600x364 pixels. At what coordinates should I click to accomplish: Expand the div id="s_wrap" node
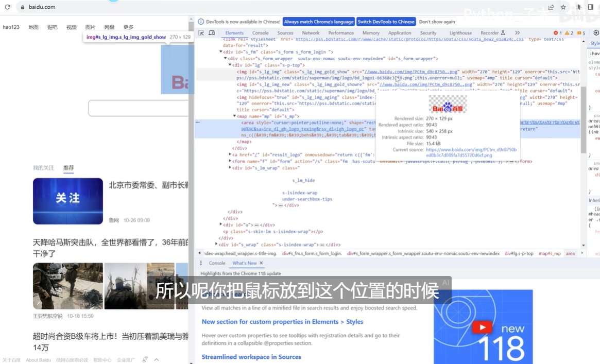[216, 244]
